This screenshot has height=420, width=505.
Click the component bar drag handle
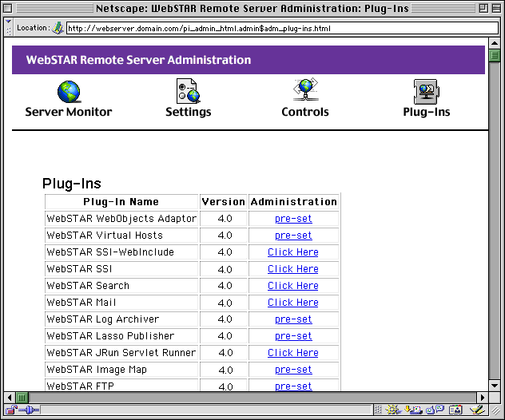378,410
